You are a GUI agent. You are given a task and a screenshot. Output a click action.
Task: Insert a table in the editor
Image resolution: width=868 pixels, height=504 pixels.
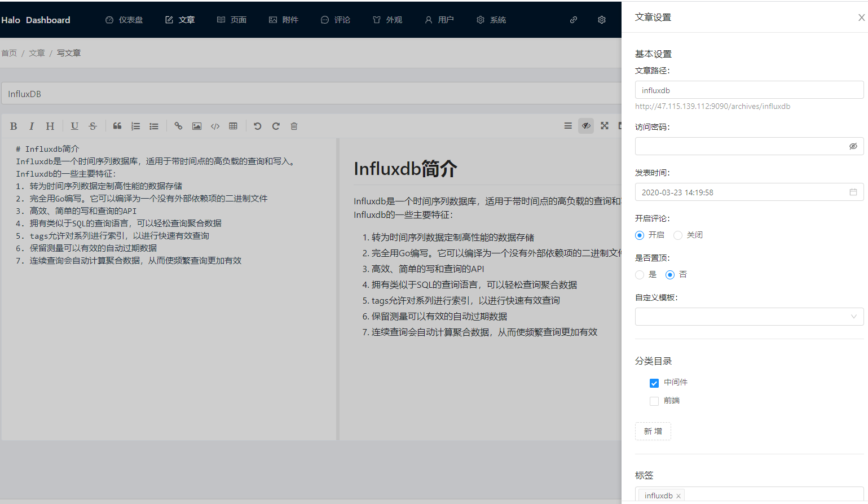[233, 126]
